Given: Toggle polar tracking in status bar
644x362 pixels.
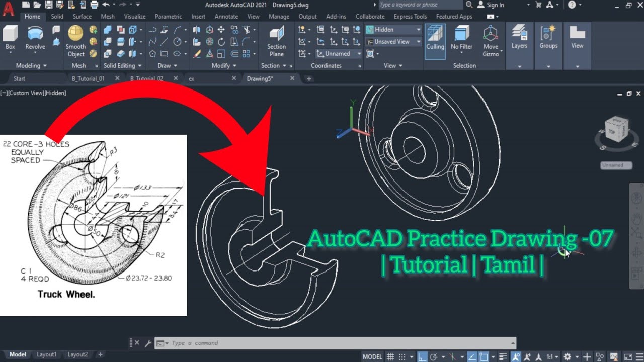Looking at the screenshot, I should [434, 356].
